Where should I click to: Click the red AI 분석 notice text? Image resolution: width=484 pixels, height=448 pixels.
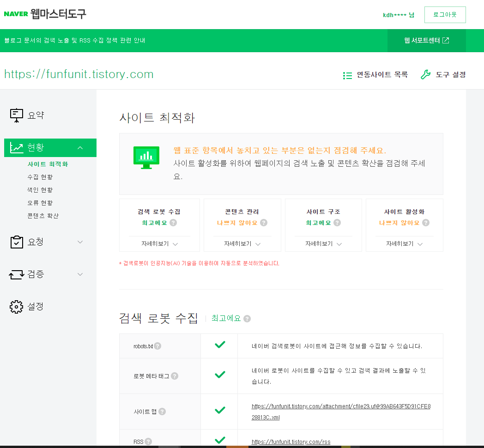[x=199, y=263]
